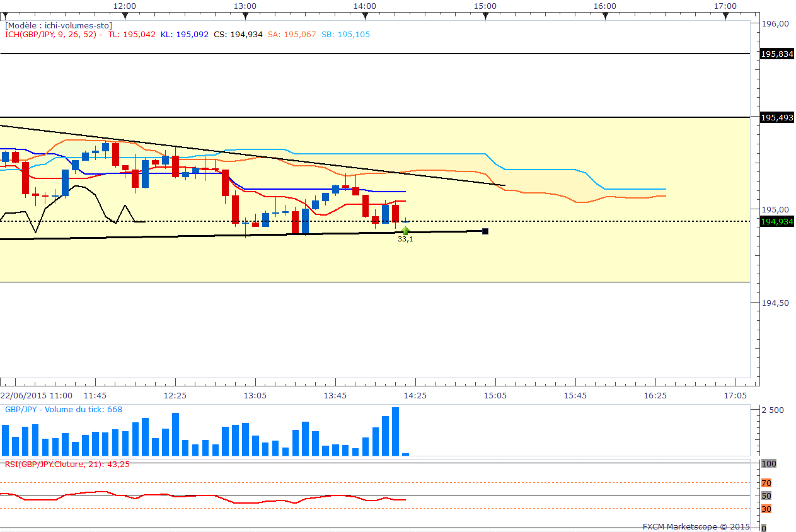
Task: Select the [Modèle : ichi-volumes-sto] template label
Action: (59, 25)
